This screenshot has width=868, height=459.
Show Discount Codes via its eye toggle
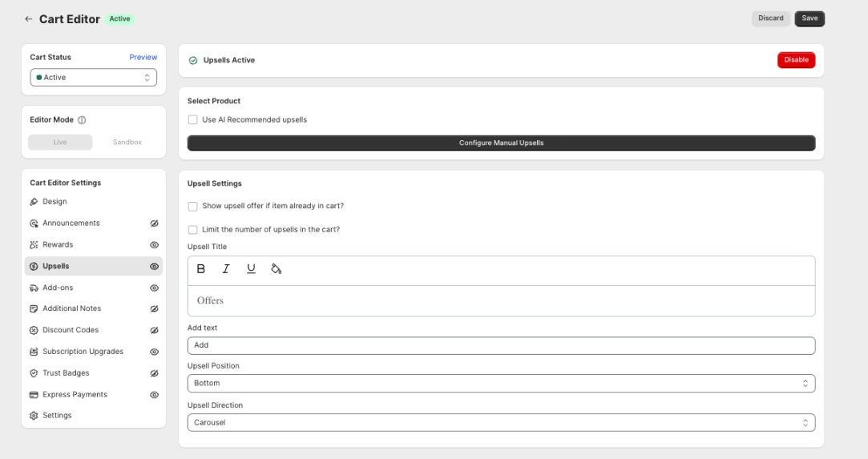[x=155, y=330]
